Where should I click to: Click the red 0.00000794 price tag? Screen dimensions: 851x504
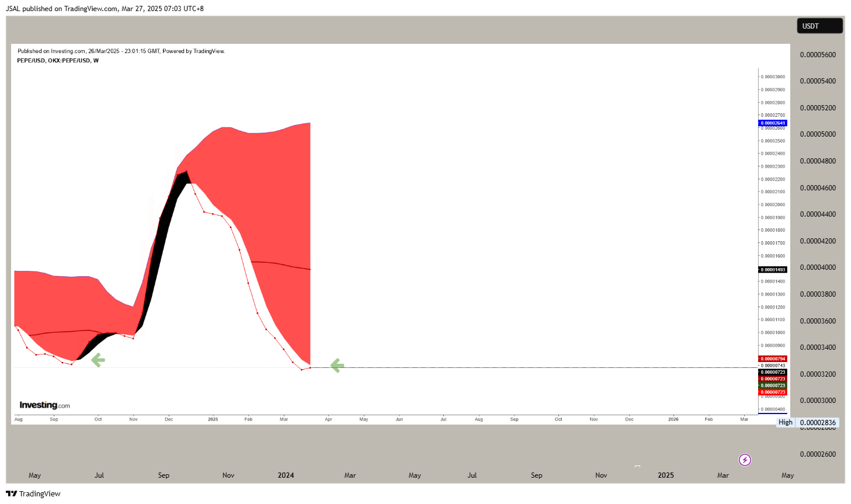point(773,359)
